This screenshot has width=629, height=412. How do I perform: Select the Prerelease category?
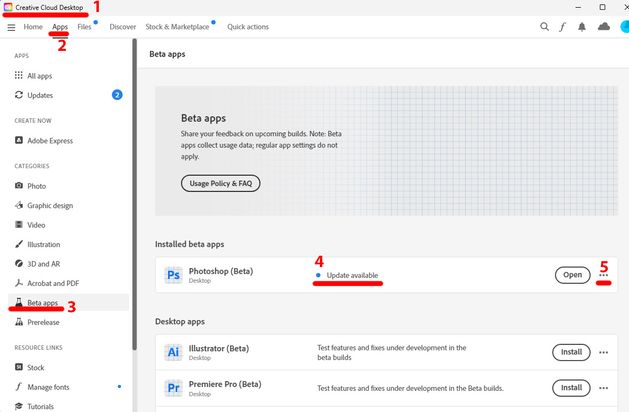coord(43,322)
